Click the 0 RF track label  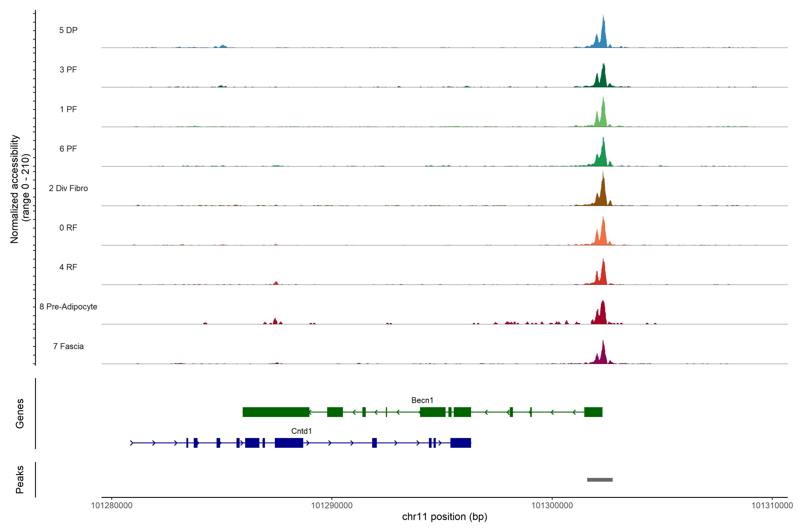pos(68,228)
